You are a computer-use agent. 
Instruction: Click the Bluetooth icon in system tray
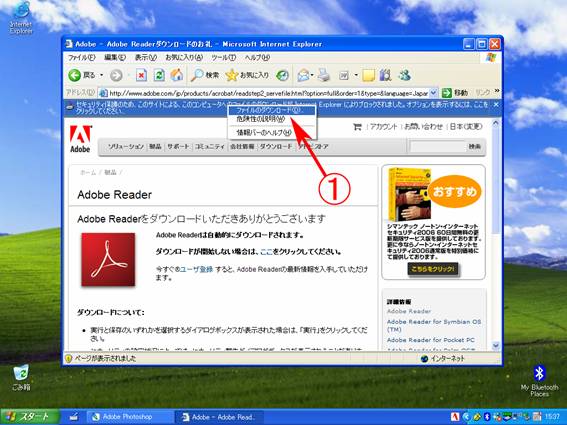click(487, 417)
